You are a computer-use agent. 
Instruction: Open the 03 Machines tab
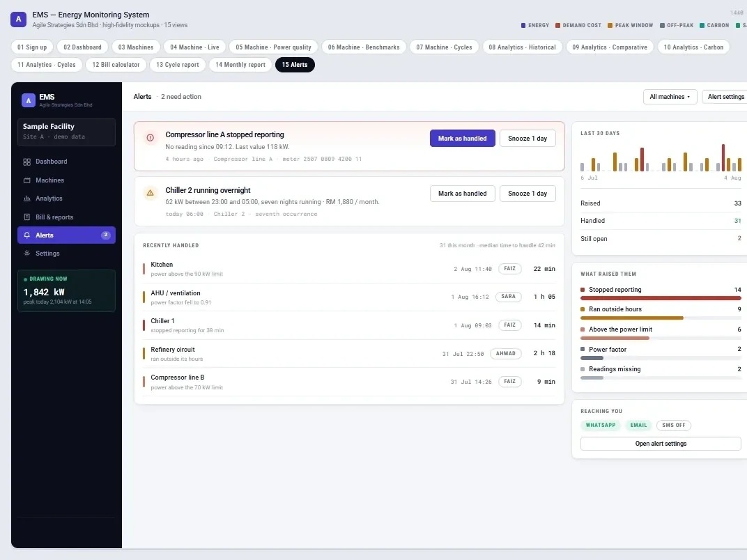tap(136, 47)
